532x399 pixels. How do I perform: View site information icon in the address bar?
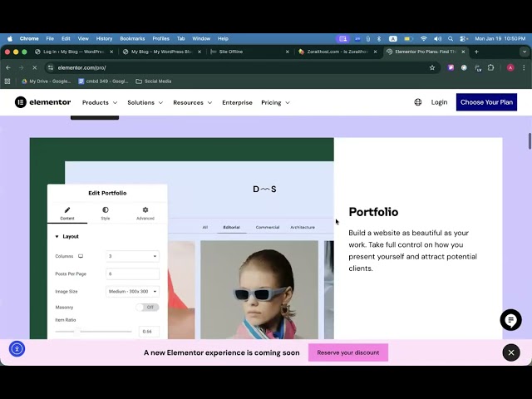point(51,68)
